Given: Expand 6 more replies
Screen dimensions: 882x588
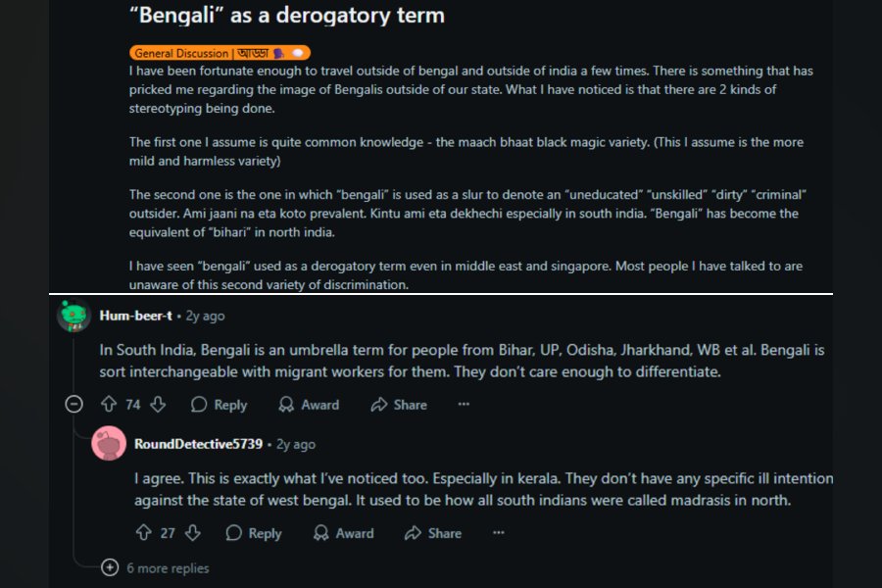Looking at the screenshot, I should pyautogui.click(x=155, y=567).
